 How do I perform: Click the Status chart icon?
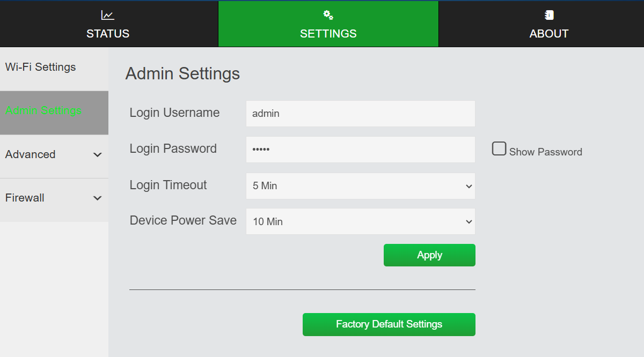(x=108, y=16)
